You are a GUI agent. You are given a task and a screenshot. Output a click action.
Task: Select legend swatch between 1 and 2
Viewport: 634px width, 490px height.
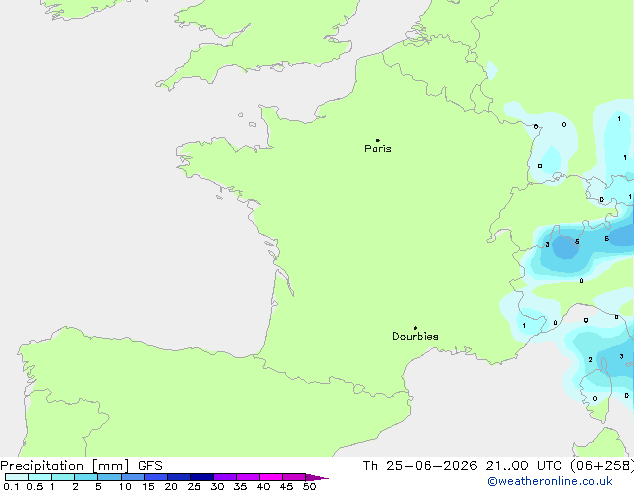[63, 477]
